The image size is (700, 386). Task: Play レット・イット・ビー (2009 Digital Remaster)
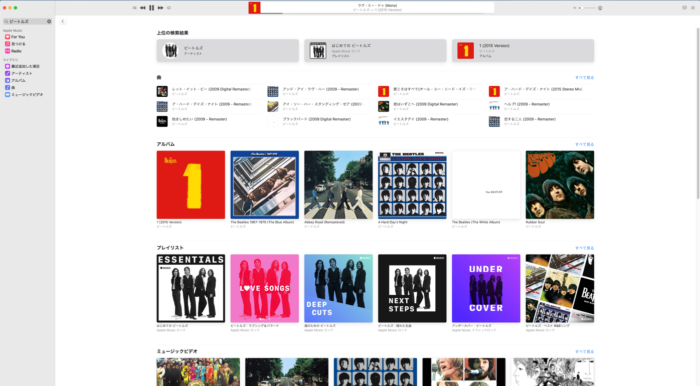pos(209,91)
